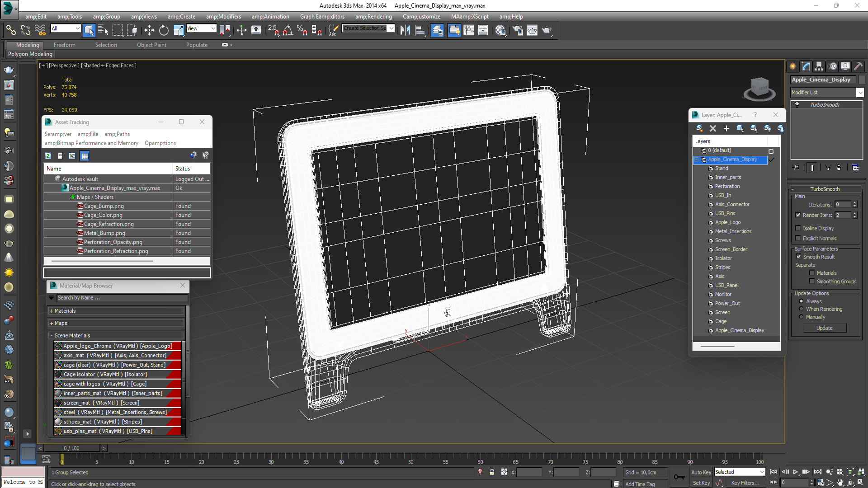Click the TurboSmooth Update button
This screenshot has width=868, height=488.
[x=825, y=328]
